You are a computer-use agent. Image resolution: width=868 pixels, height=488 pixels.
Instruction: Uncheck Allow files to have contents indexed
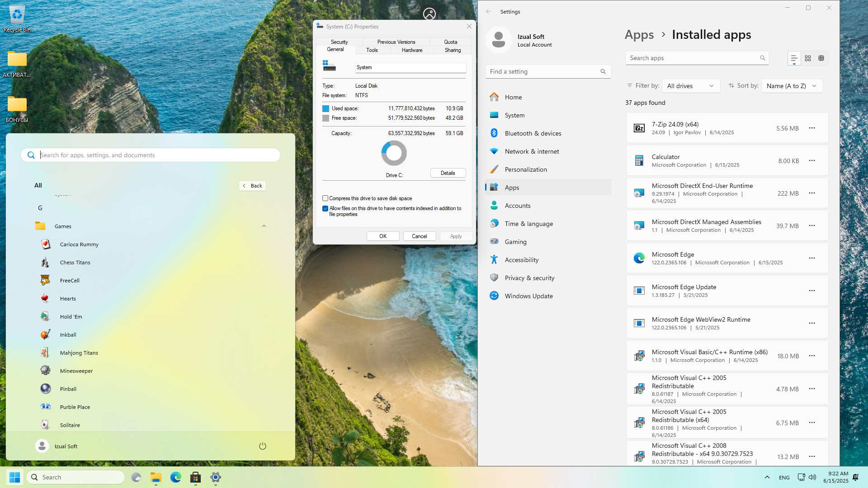pos(325,209)
